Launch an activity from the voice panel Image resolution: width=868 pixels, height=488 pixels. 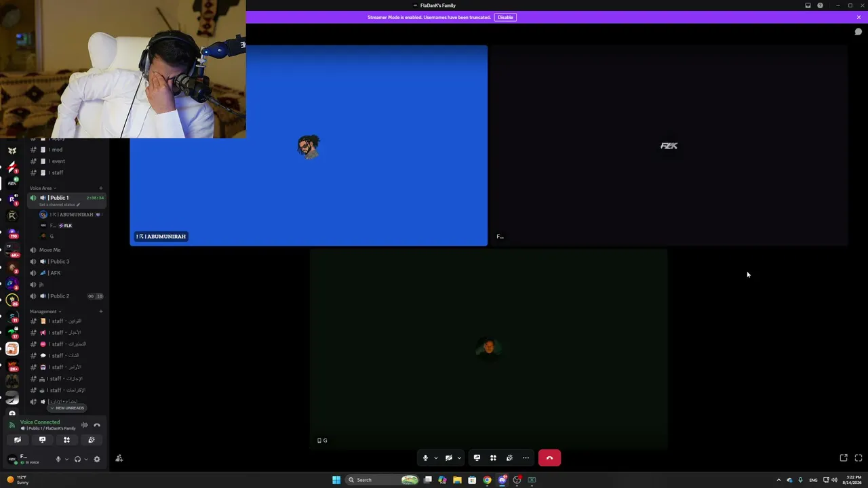[66, 440]
